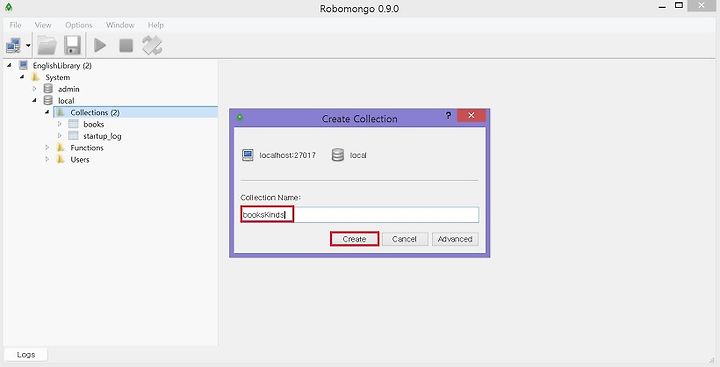Expand the books collection node
This screenshot has width=720, height=367.
pyautogui.click(x=60, y=124)
